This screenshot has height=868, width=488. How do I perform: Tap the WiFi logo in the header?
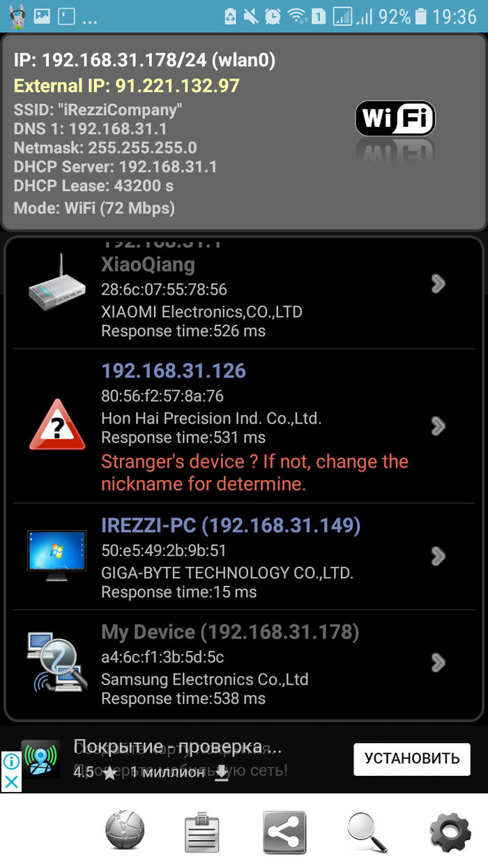click(x=395, y=119)
